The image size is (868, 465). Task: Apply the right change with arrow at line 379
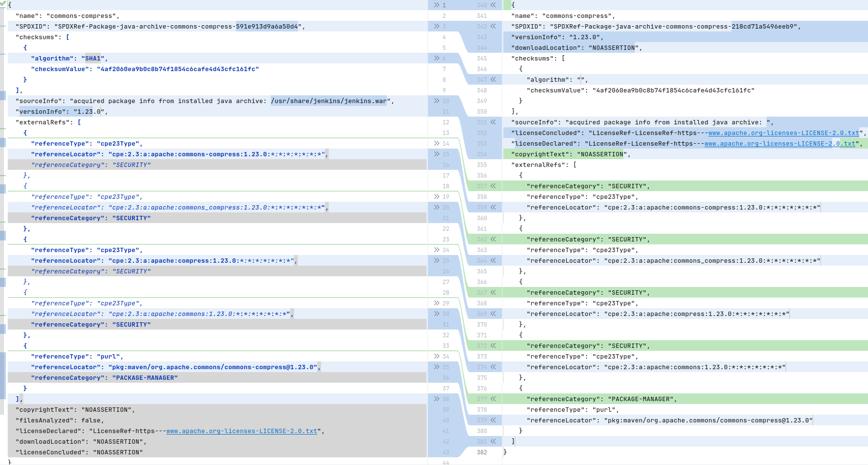pyautogui.click(x=493, y=420)
